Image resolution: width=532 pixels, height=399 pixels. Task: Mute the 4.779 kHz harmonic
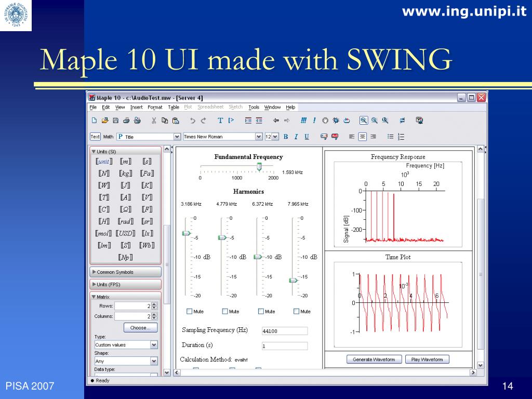[225, 311]
